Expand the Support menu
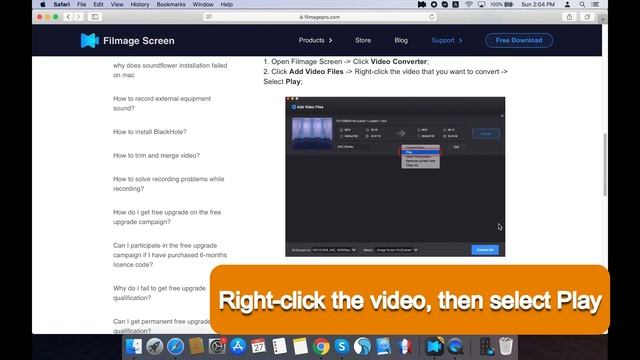The width and height of the screenshot is (640, 360). pos(447,40)
